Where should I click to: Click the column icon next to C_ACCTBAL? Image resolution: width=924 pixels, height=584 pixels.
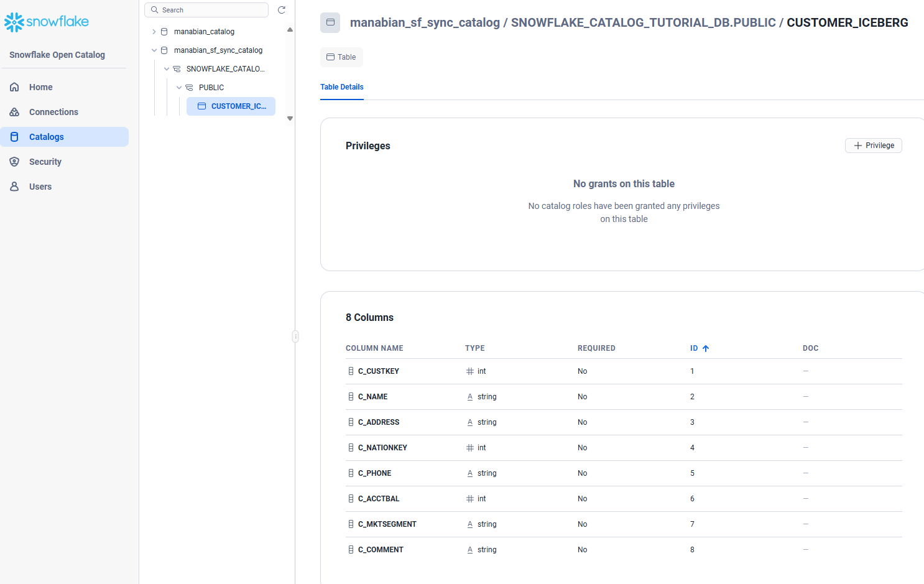click(x=351, y=499)
